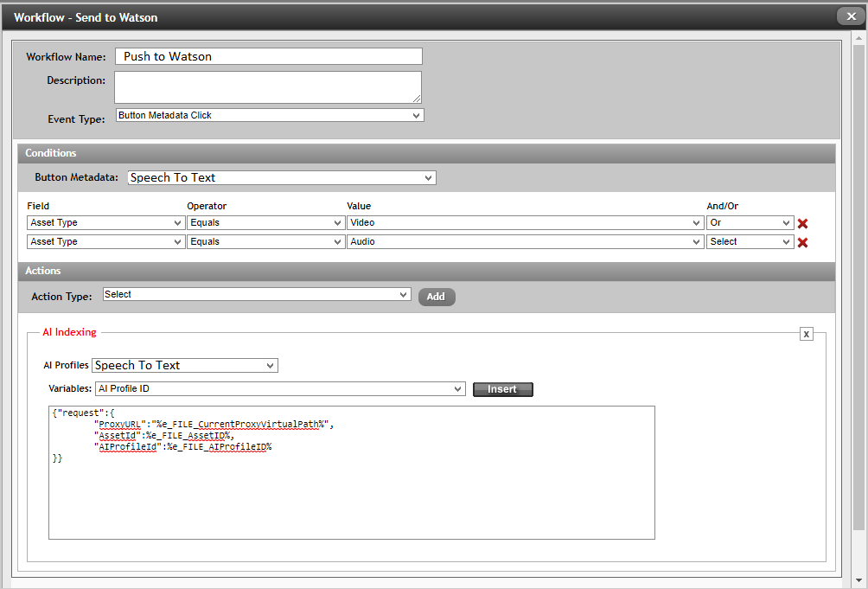The height and width of the screenshot is (589, 868).
Task: Click the Conditions section header
Action: pos(426,153)
